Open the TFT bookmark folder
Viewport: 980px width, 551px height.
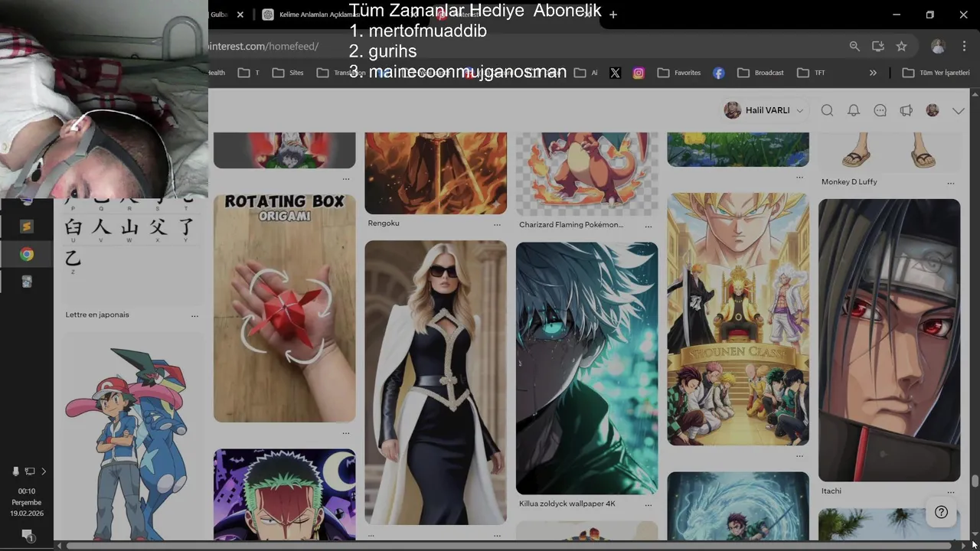coord(812,73)
